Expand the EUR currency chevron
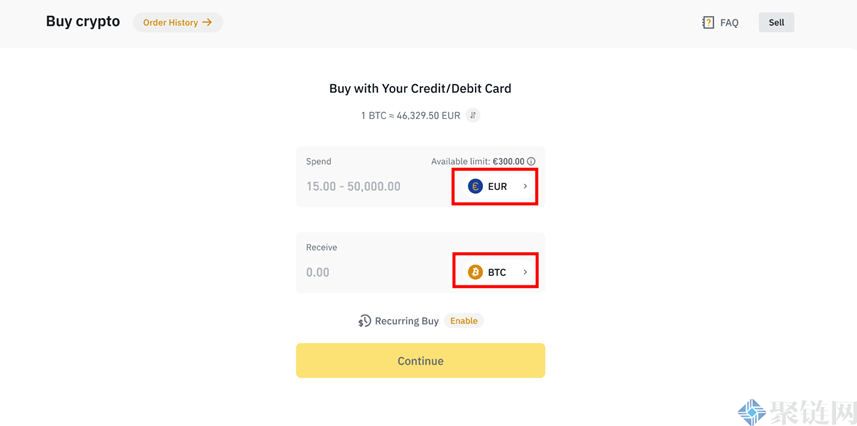This screenshot has height=426, width=857. click(x=525, y=186)
